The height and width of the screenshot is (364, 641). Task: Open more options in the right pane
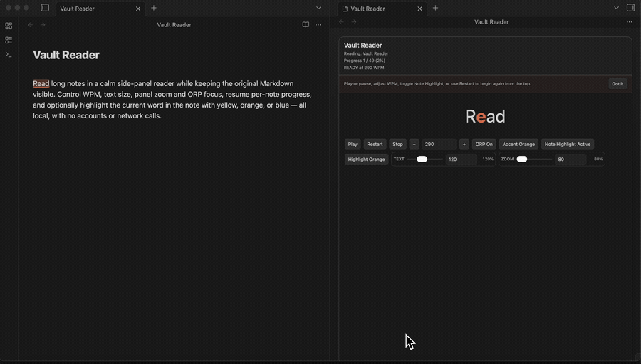pyautogui.click(x=629, y=22)
